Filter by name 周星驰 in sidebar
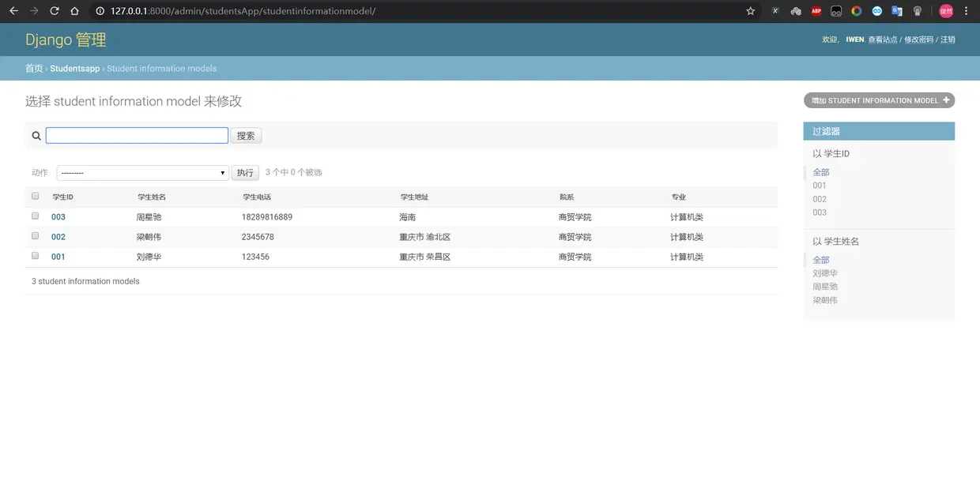Screen dimensions: 980x503 tap(825, 287)
